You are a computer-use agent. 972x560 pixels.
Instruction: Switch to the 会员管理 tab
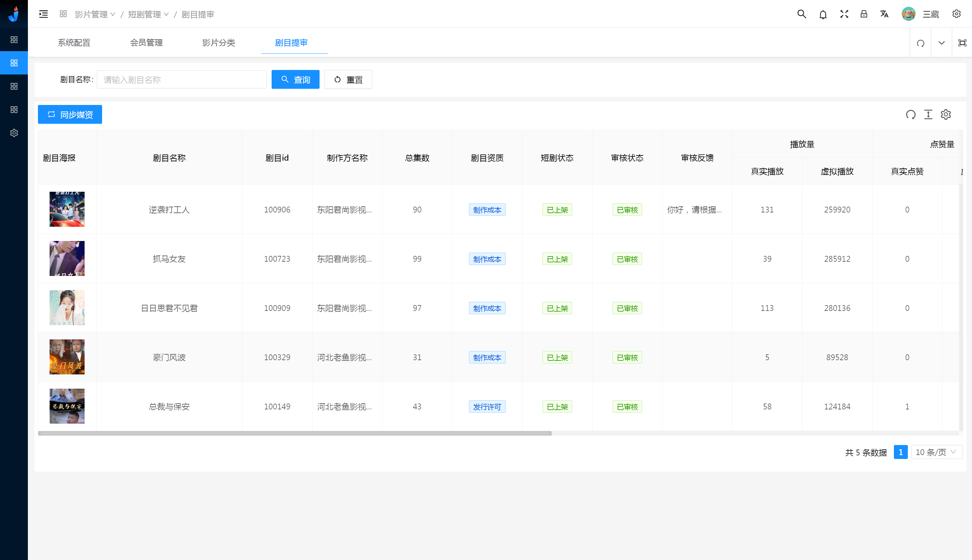(x=146, y=43)
